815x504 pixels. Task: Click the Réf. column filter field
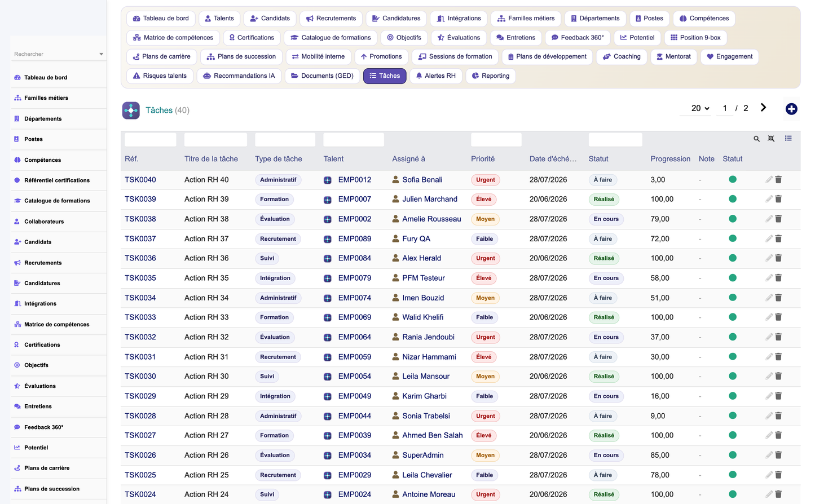(151, 139)
